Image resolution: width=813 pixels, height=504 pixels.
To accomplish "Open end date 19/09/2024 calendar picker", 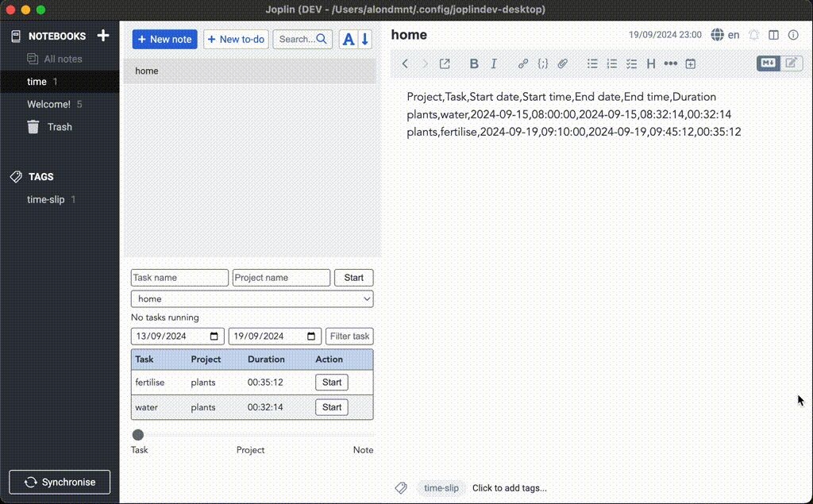I will pos(311,336).
